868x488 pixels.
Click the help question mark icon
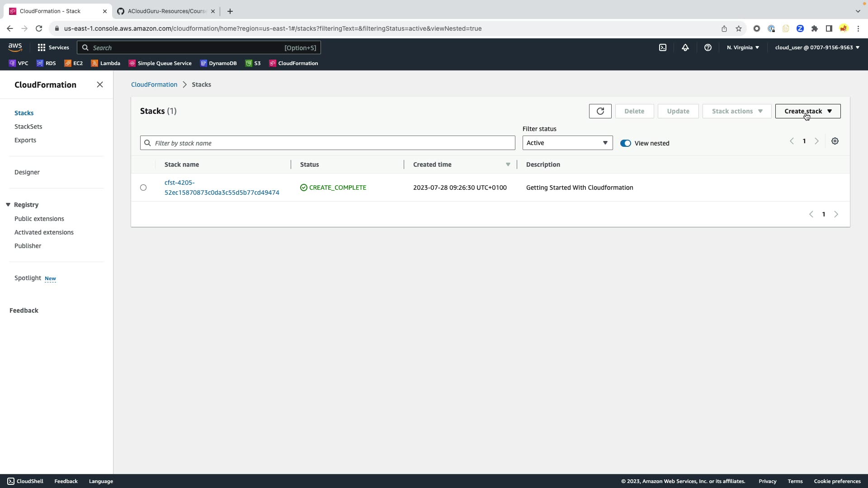click(x=708, y=47)
